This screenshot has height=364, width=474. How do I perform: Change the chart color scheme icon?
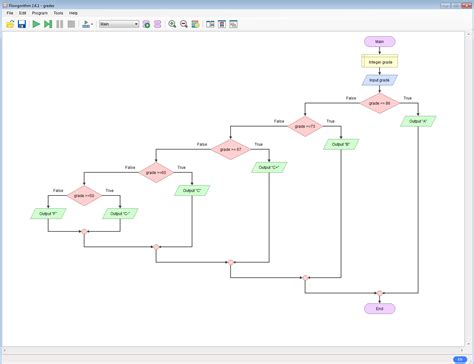[x=195, y=24]
